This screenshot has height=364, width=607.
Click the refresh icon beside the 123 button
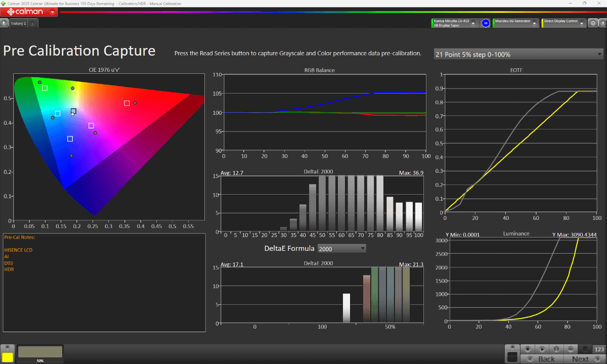[585, 349]
